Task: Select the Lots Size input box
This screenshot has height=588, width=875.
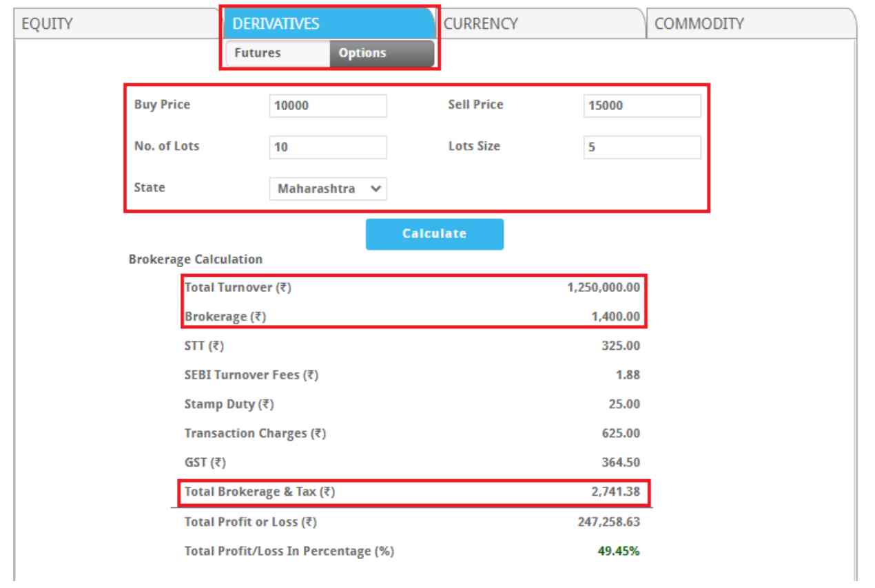Action: pyautogui.click(x=641, y=147)
